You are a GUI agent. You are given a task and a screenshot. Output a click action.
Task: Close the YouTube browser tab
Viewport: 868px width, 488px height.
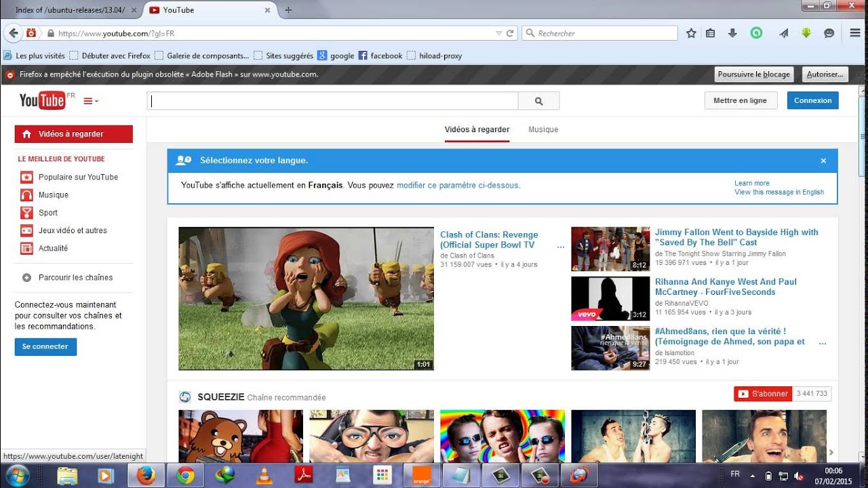click(x=267, y=10)
